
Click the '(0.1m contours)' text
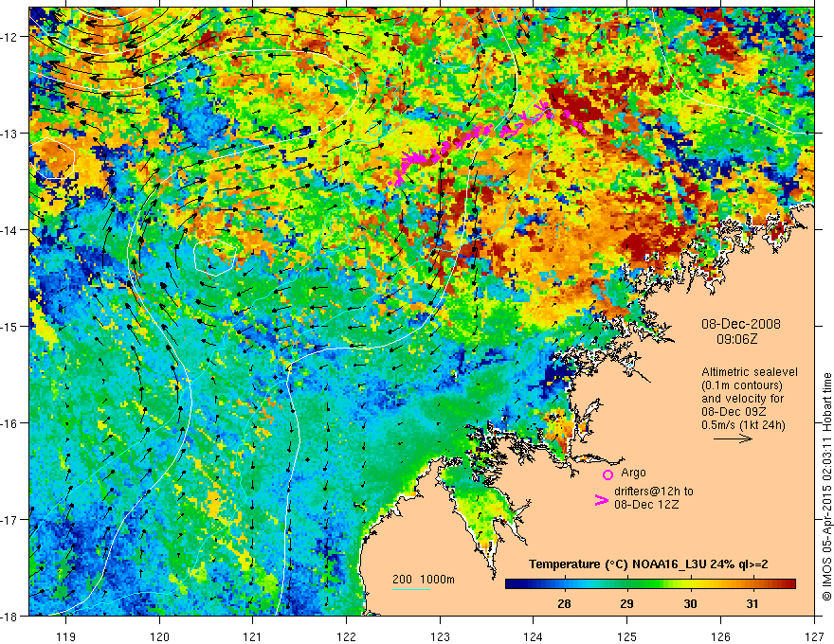[x=742, y=385]
